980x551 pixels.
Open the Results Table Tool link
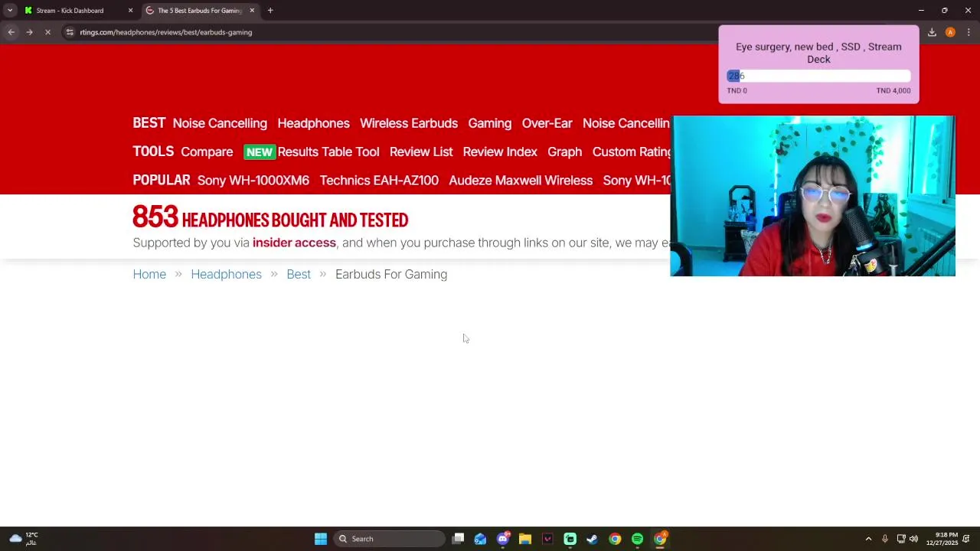tap(328, 152)
